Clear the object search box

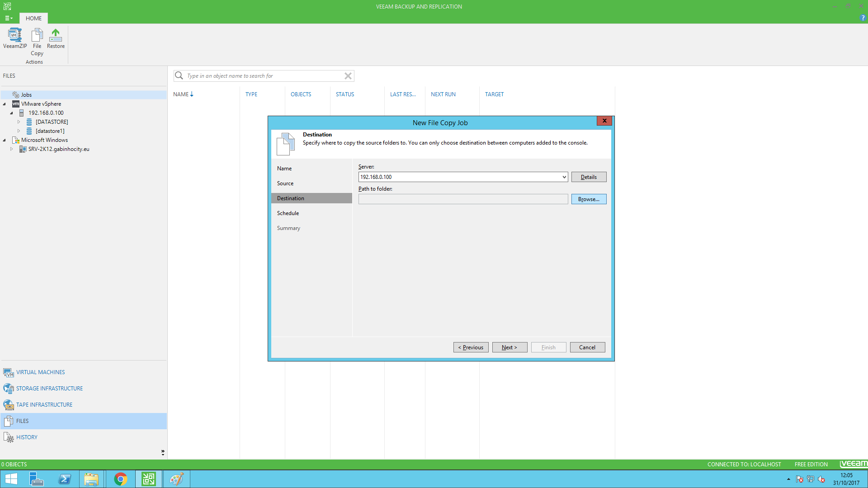[348, 76]
